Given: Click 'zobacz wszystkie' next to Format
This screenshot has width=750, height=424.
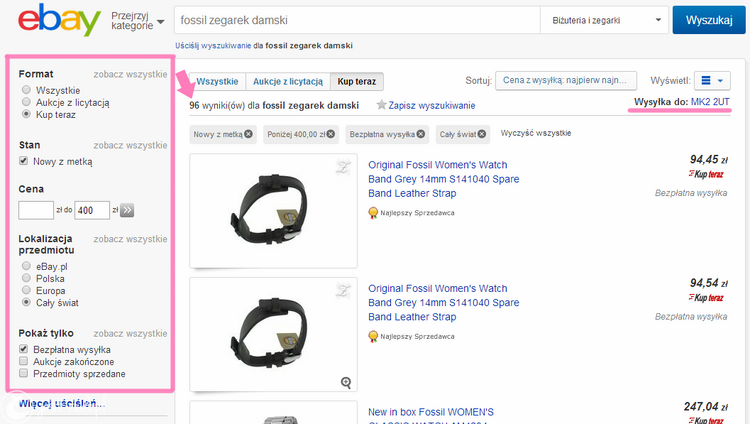Looking at the screenshot, I should [130, 74].
